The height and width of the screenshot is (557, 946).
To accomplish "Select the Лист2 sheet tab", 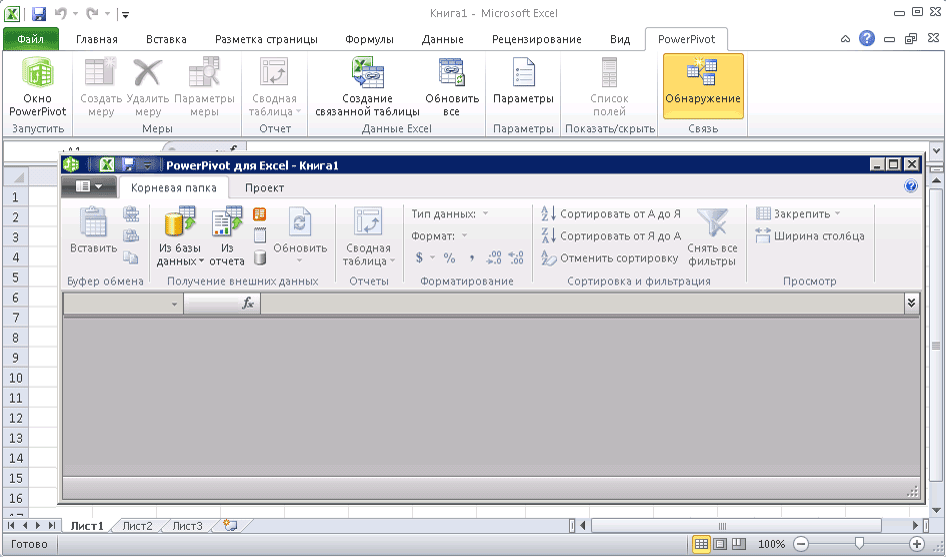I will coord(137,526).
